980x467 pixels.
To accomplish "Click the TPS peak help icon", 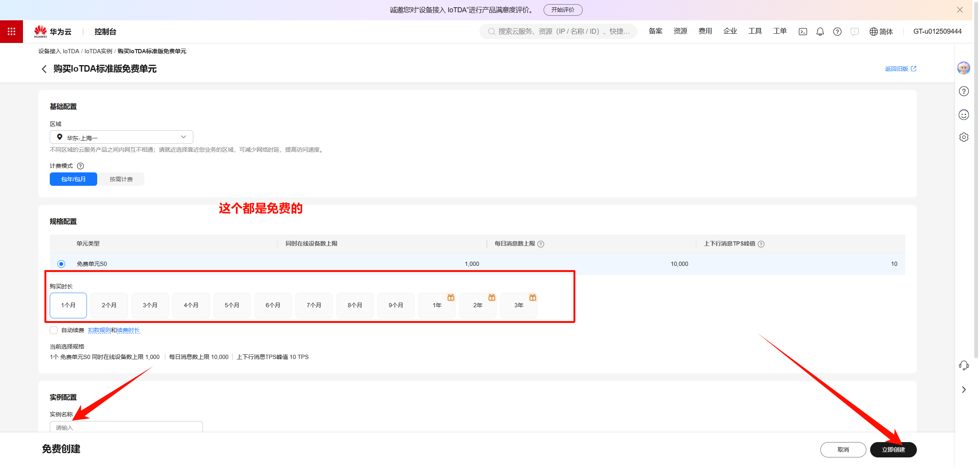I will coord(761,244).
